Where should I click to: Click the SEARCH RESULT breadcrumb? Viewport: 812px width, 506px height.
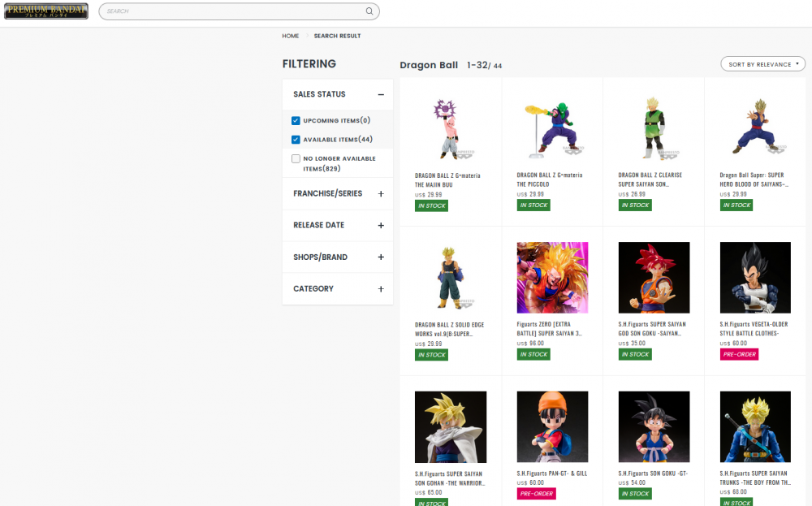pyautogui.click(x=337, y=36)
